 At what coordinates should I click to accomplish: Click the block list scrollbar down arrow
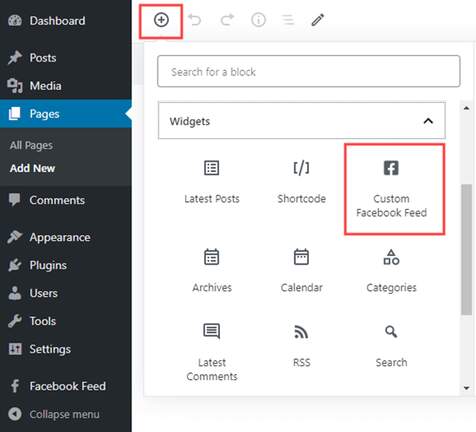click(466, 388)
